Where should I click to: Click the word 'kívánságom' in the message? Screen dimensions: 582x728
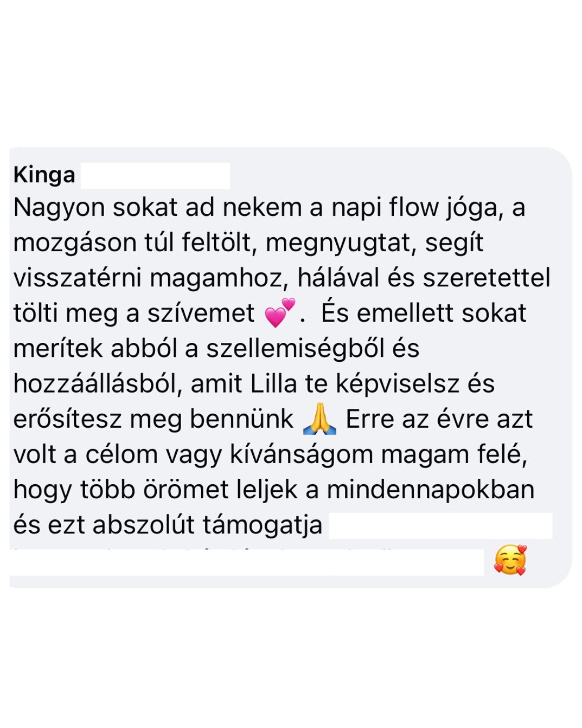301,455
